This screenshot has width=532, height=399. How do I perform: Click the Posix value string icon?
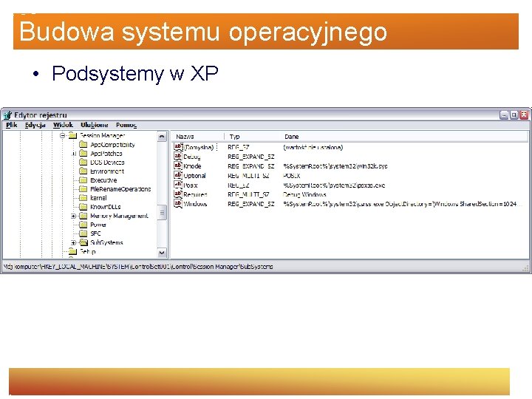click(178, 185)
